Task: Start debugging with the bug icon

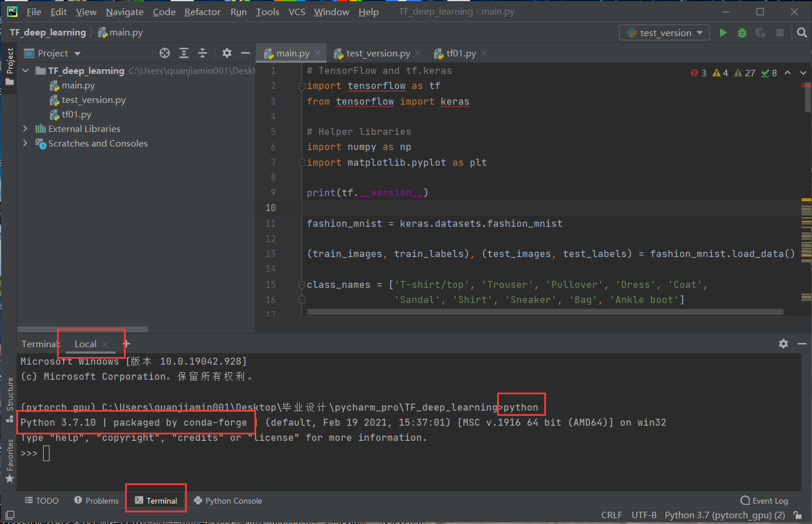Action: click(x=742, y=33)
